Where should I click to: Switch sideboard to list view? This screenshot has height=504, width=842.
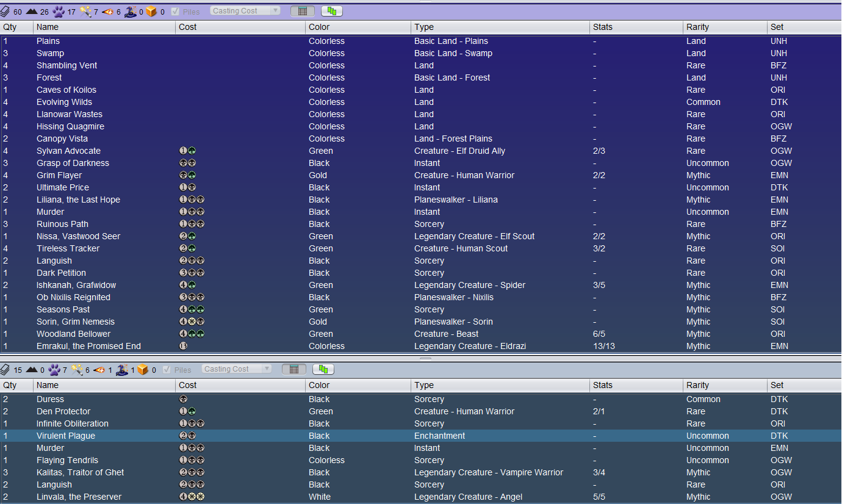click(294, 369)
